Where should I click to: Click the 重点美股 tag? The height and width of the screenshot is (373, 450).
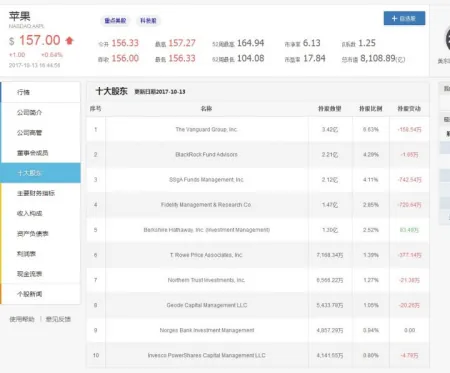coord(115,21)
